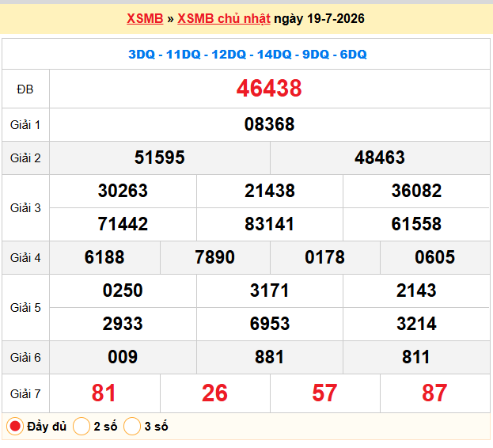Select the 3 số radio option
Image resolution: width=493 pixels, height=448 pixels.
click(132, 427)
